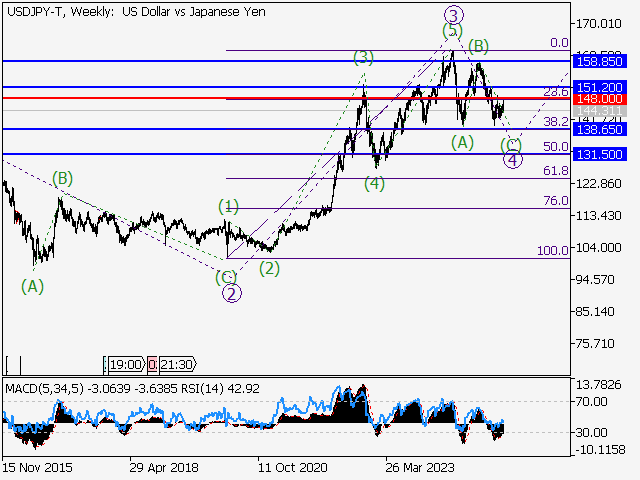This screenshot has height=480, width=640.
Task: Click the 11 Oct 2020 date label
Action: 290,466
